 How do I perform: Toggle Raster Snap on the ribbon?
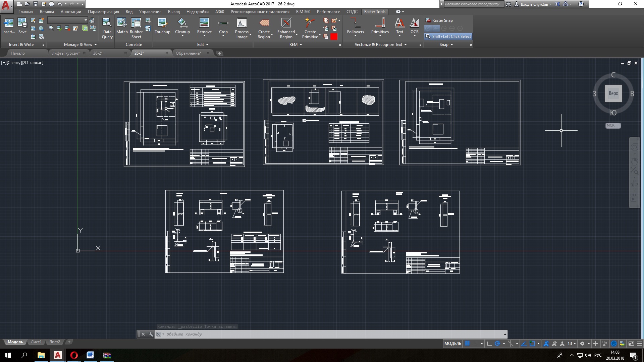[439, 20]
